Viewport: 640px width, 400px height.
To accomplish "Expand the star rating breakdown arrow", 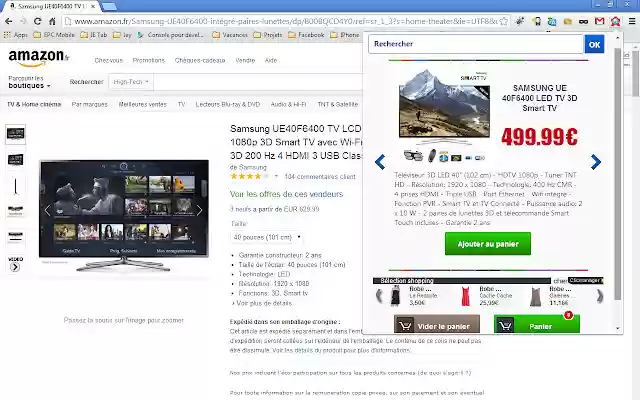I will 276,177.
